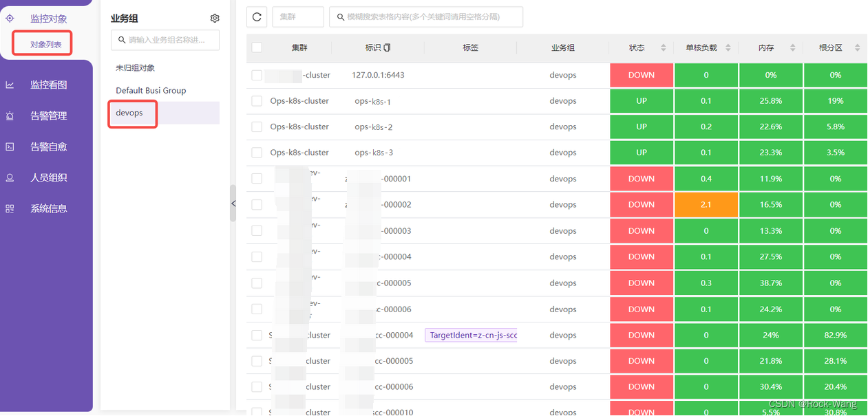The width and height of the screenshot is (868, 416).
Task: Click DOWN status of 127.0.0.1:6443
Action: 642,75
